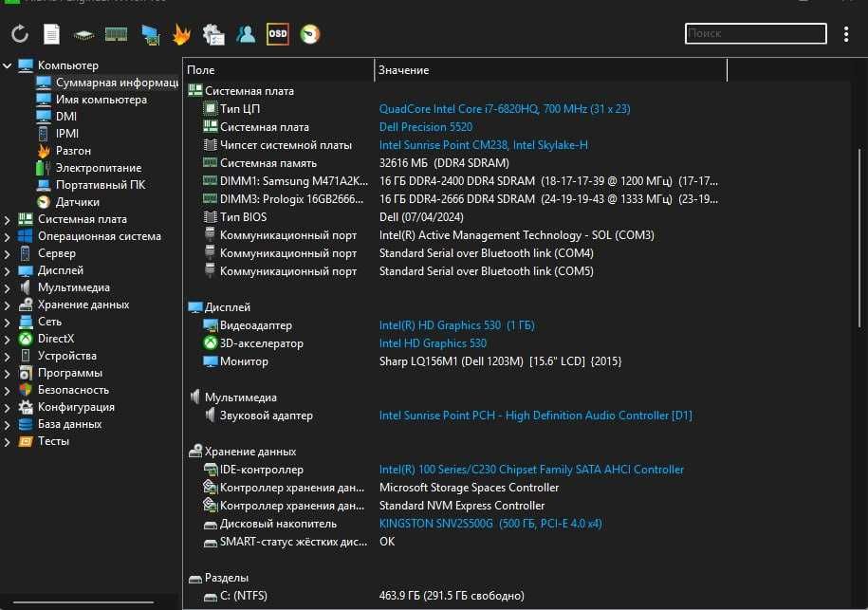Expand the Сервер tree node
This screenshot has width=868, height=610.
click(x=8, y=254)
